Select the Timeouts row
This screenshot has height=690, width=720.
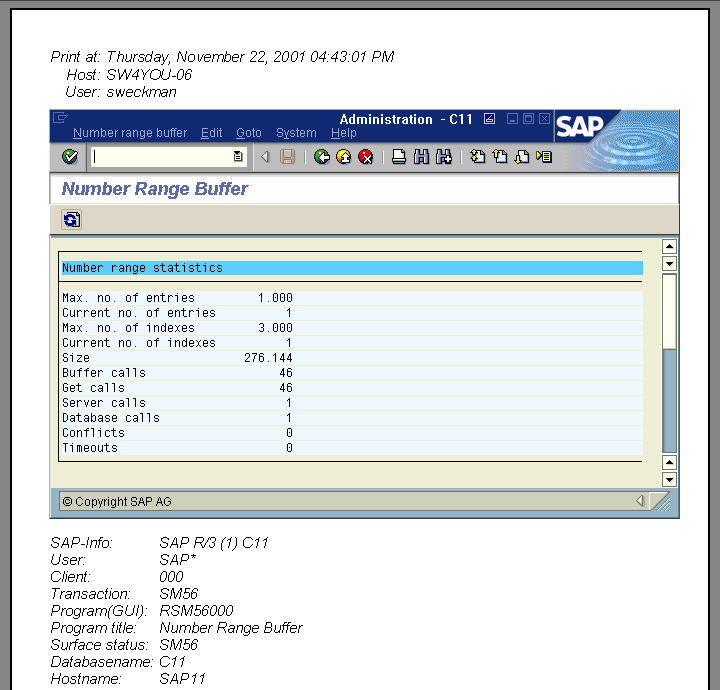click(352, 448)
